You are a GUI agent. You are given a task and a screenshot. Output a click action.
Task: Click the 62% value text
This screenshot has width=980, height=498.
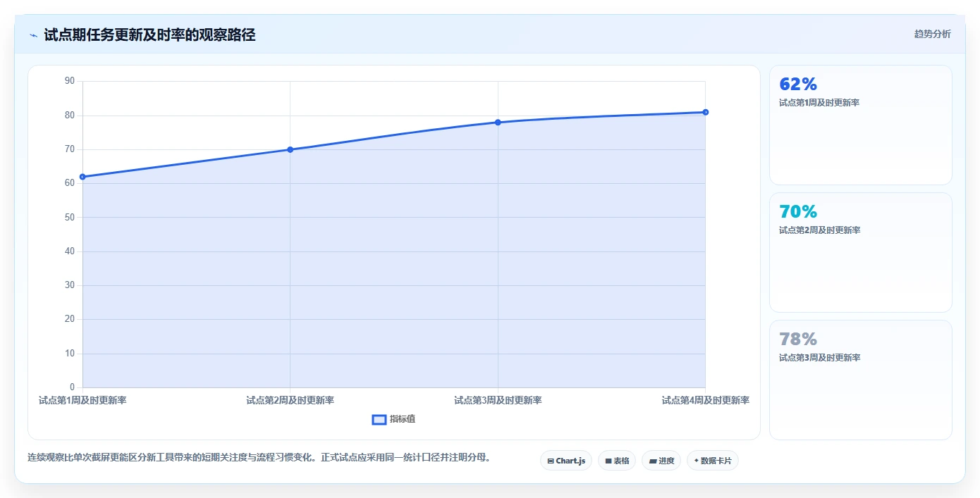(x=798, y=85)
